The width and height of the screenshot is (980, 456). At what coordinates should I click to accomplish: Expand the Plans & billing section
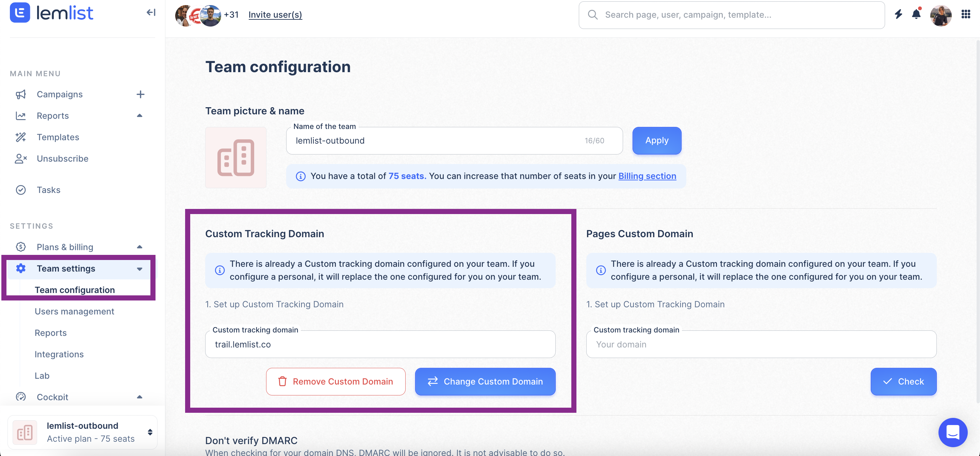140,247
